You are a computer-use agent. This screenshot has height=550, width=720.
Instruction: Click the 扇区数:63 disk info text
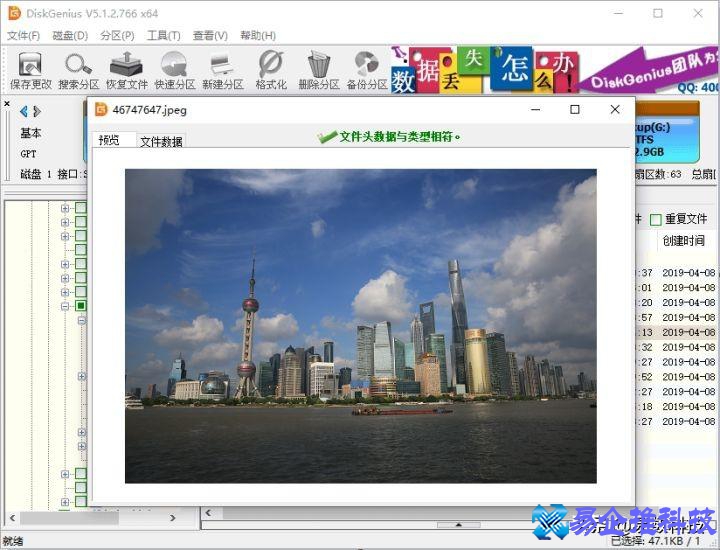click(659, 174)
